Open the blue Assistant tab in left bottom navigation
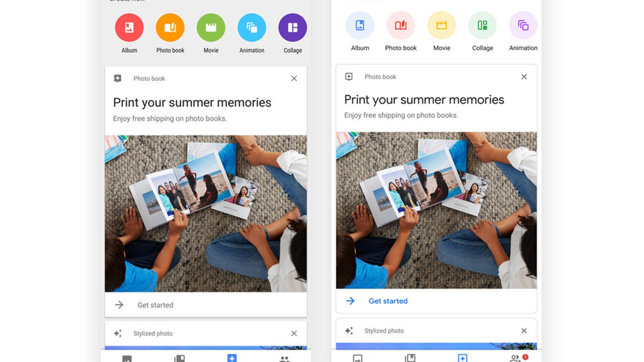 pyautogui.click(x=232, y=358)
